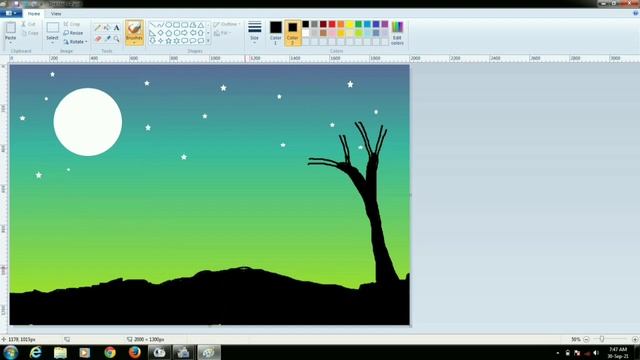Choose the Right triangle shape
The image size is (640, 360).
click(x=152, y=33)
